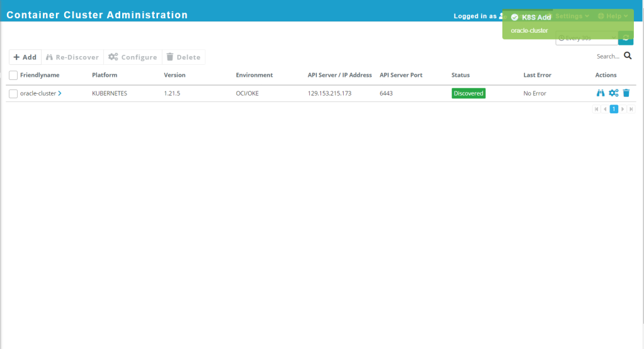Sort by Last Error column header
Image resolution: width=644 pixels, height=349 pixels.
(x=537, y=75)
